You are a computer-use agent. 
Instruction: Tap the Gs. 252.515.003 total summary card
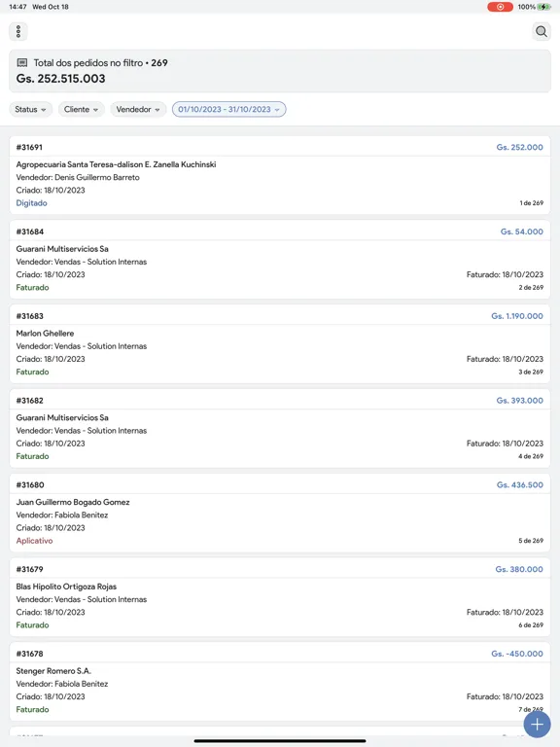(x=280, y=71)
